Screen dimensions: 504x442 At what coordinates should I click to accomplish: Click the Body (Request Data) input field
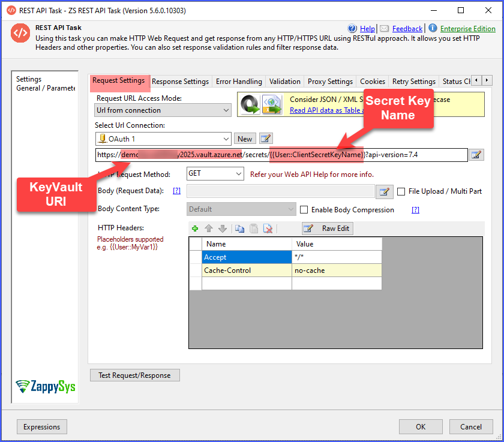click(x=281, y=191)
